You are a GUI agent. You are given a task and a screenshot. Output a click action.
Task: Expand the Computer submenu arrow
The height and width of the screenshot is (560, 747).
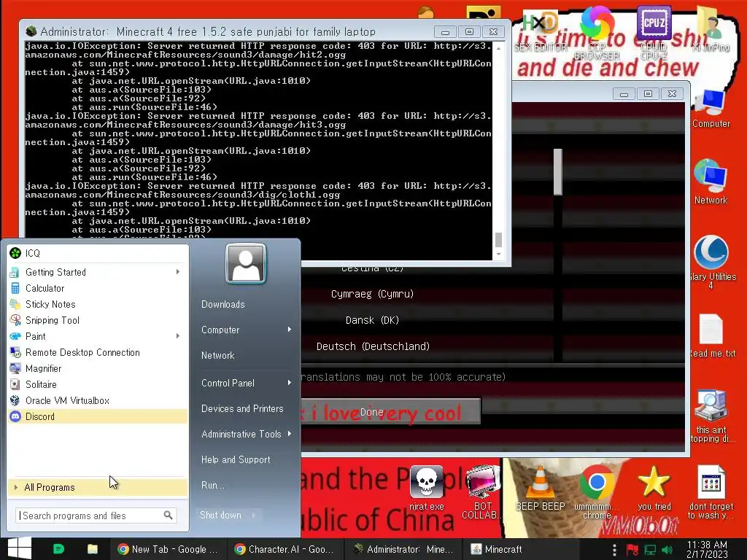coord(289,330)
